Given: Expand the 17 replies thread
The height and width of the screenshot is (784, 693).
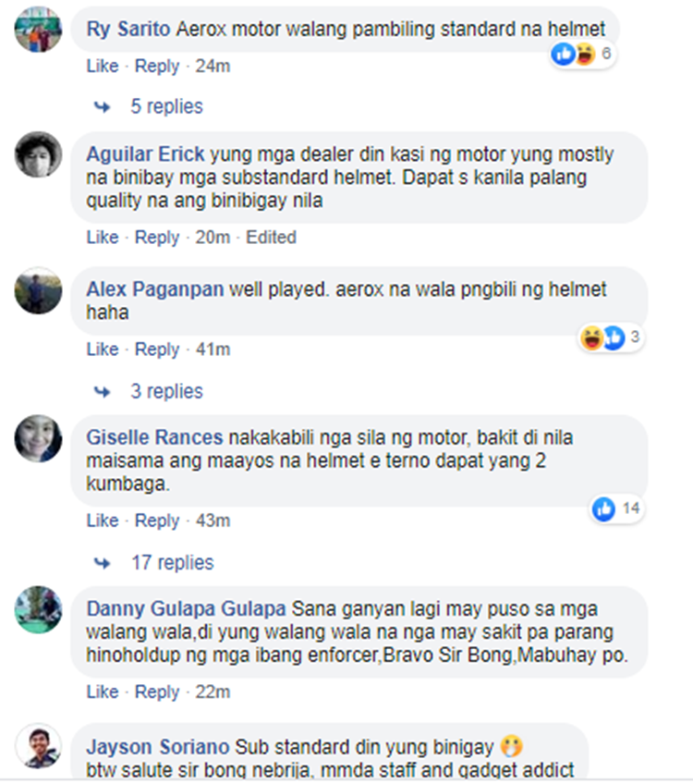Looking at the screenshot, I should click(173, 563).
